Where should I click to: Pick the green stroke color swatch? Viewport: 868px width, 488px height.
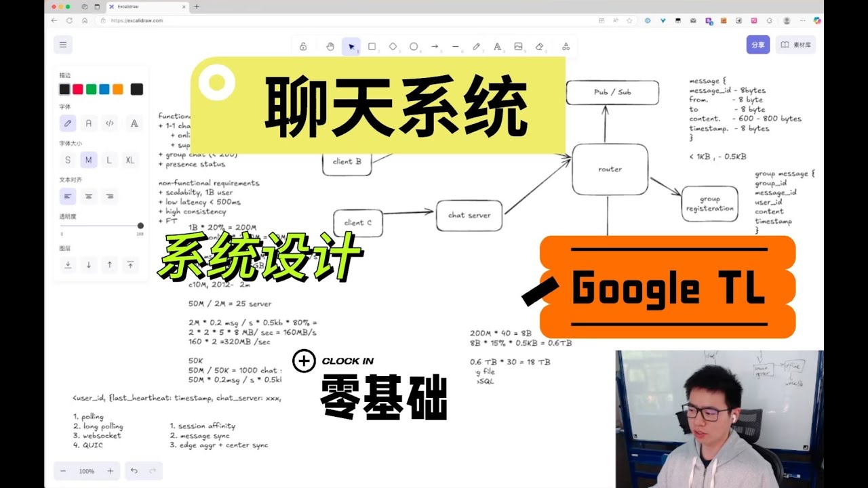click(92, 89)
